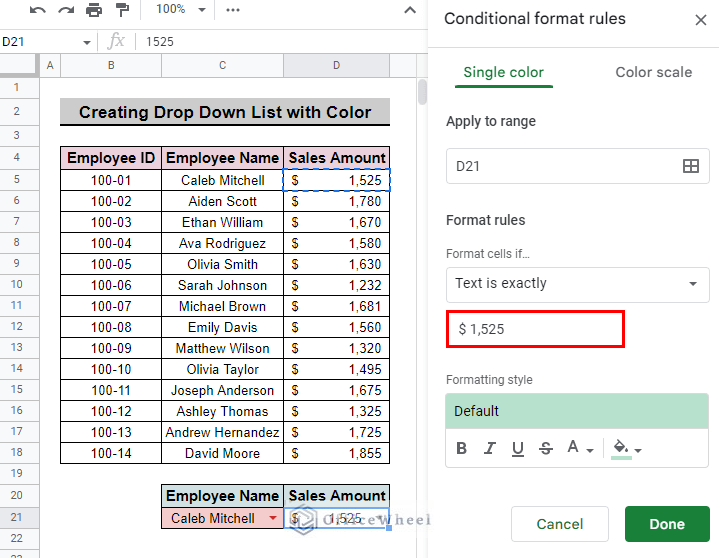
Task: Toggle Italic in formatting style
Action: (x=490, y=448)
